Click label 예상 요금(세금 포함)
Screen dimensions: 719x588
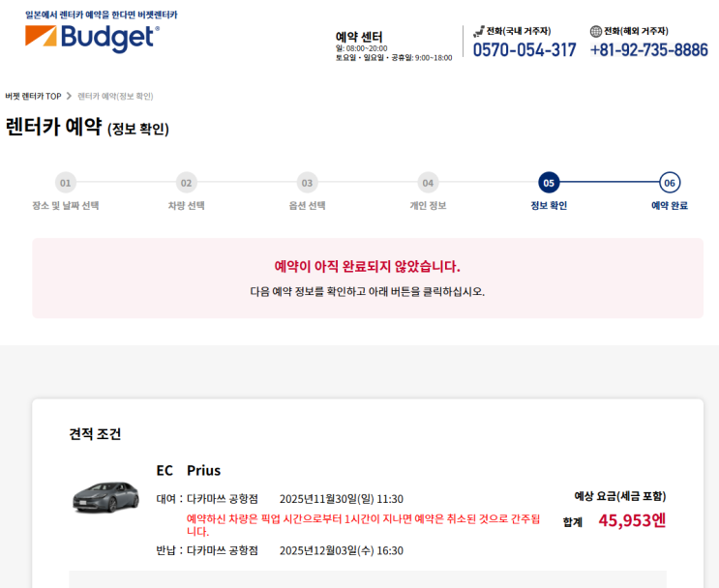(620, 496)
